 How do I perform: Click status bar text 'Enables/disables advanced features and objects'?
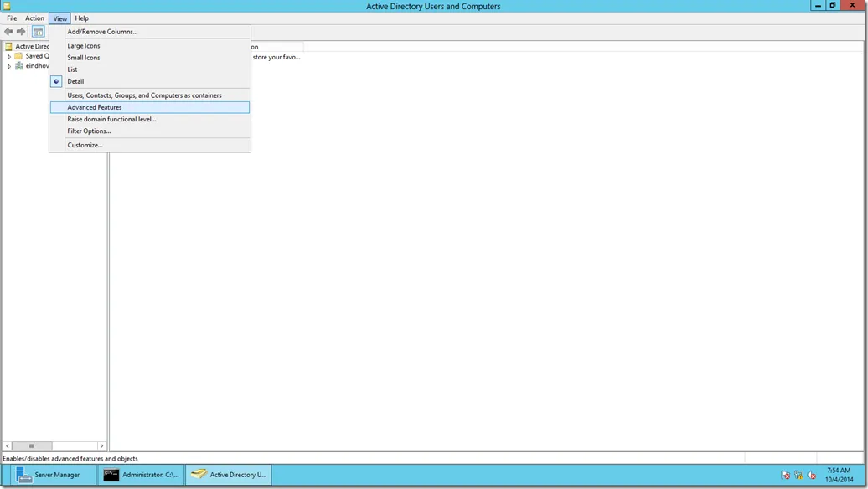pyautogui.click(x=70, y=459)
